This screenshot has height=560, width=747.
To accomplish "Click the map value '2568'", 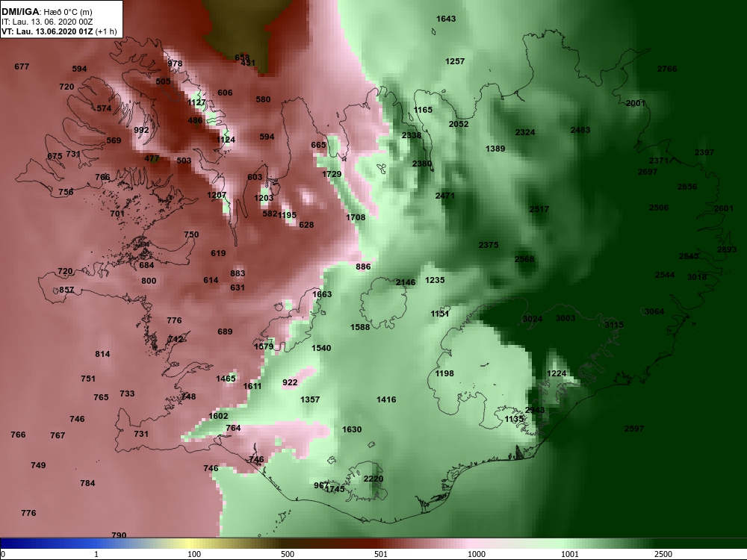I will coord(524,259).
